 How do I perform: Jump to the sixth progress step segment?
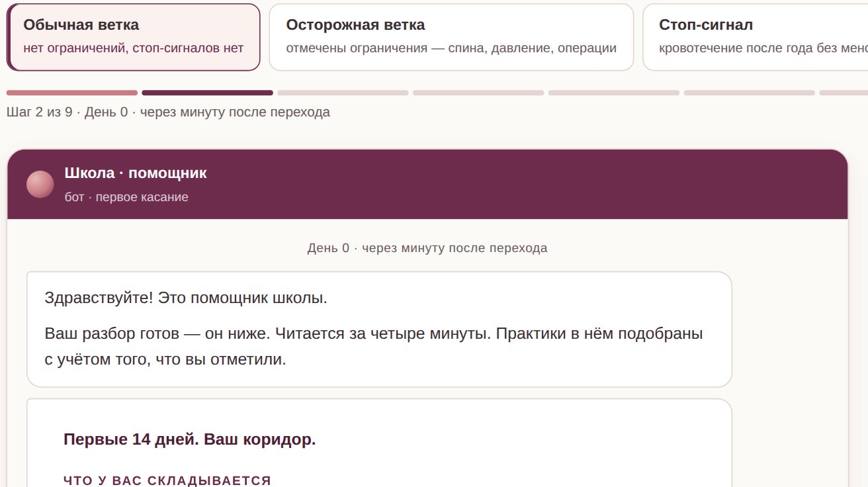pos(750,93)
